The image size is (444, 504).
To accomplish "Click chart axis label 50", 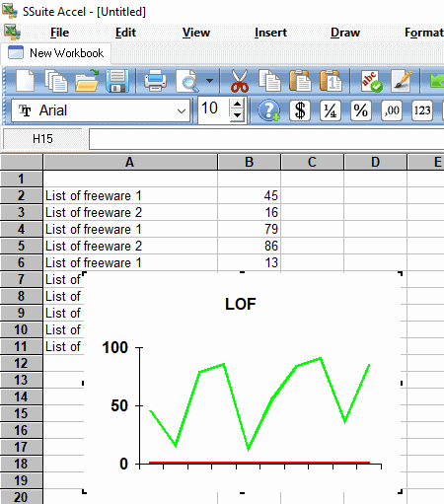I will pyautogui.click(x=119, y=405).
